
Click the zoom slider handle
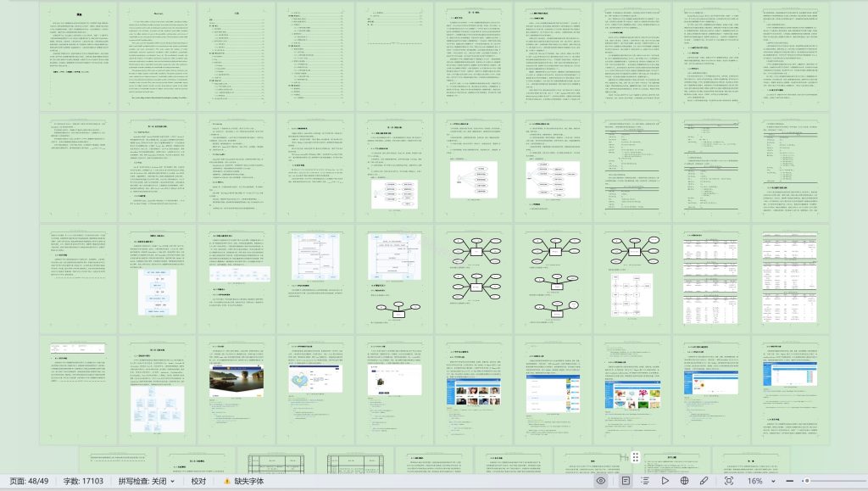807,481
